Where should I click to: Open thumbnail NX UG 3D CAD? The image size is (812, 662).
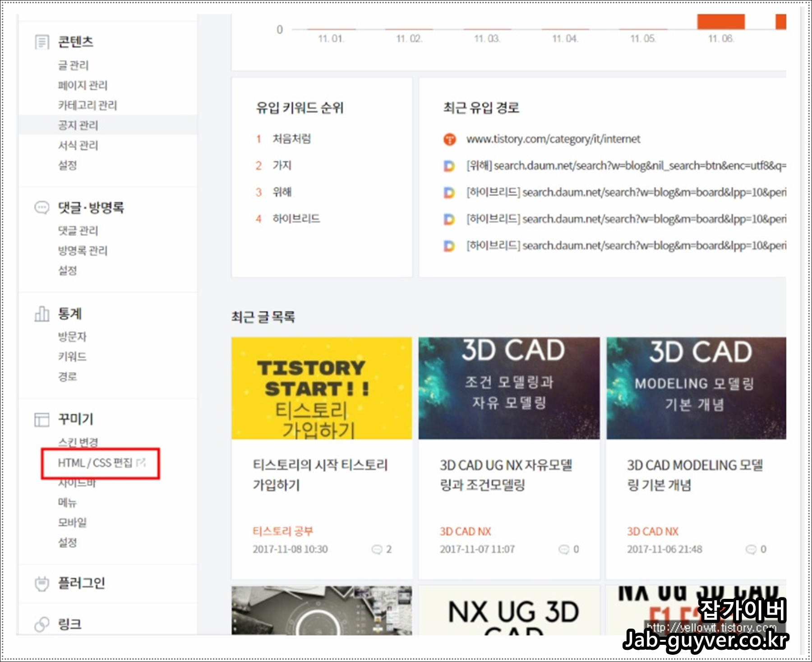[509, 611]
